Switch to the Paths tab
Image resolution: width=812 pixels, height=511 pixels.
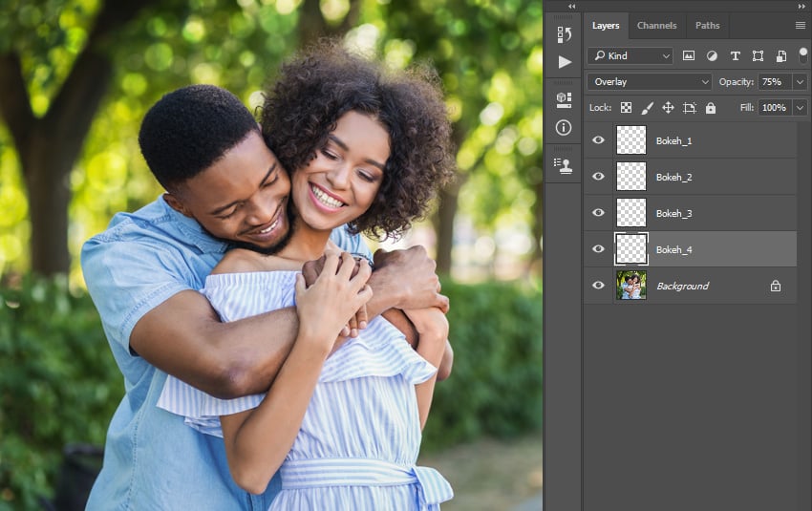707,26
